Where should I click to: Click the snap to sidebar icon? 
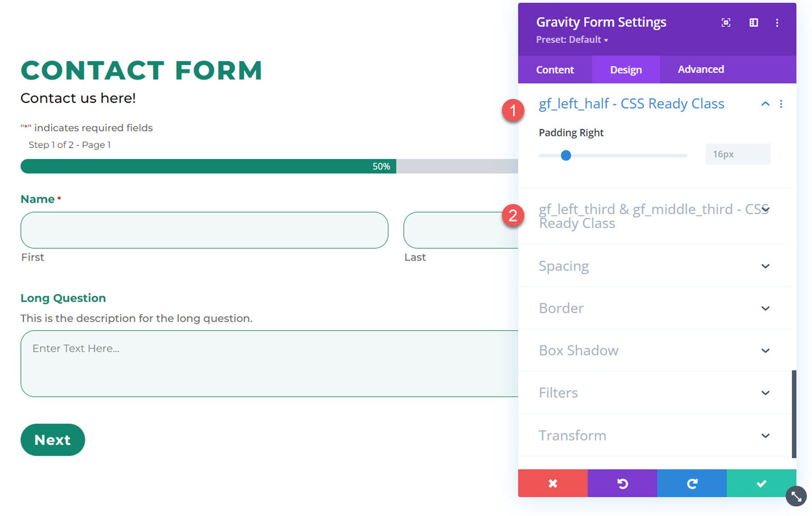pos(753,23)
